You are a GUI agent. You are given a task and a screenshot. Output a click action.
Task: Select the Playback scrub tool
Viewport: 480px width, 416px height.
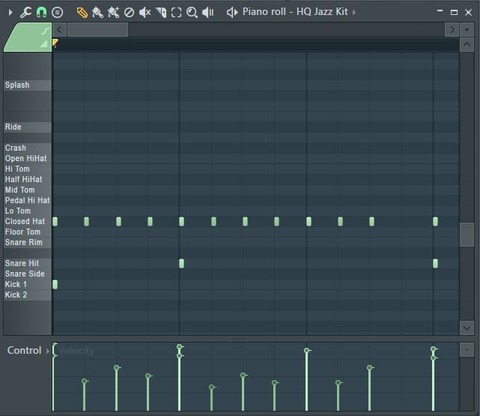[x=208, y=13]
